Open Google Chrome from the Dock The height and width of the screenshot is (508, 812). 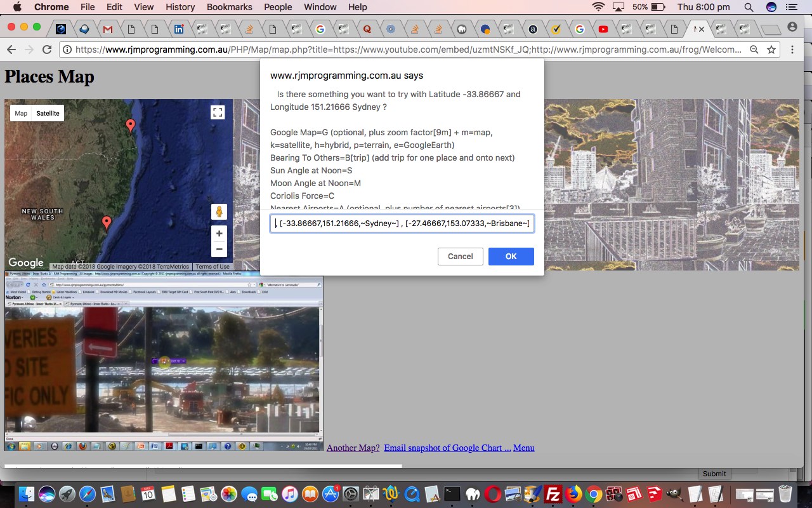594,494
